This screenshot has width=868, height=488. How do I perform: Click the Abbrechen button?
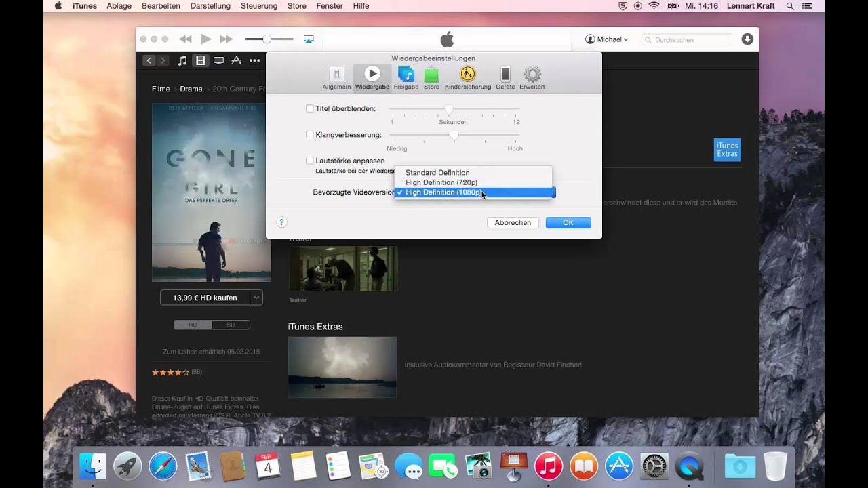[513, 222]
